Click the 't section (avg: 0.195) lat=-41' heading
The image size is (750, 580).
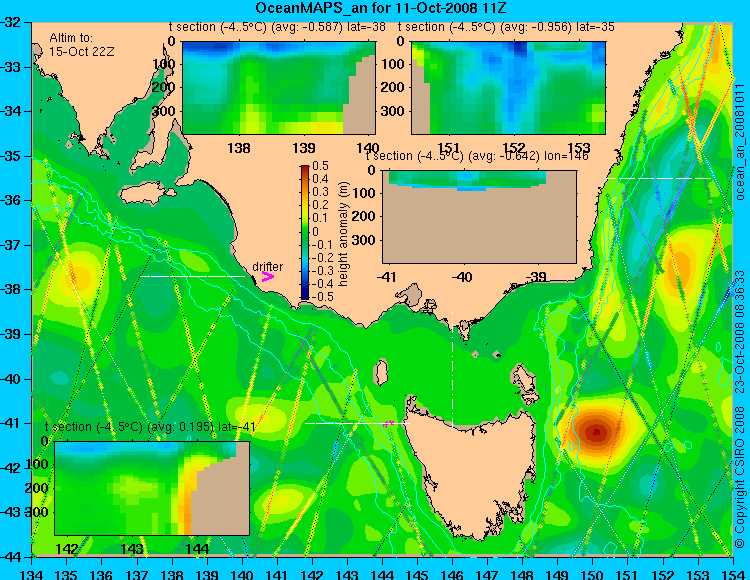[150, 427]
